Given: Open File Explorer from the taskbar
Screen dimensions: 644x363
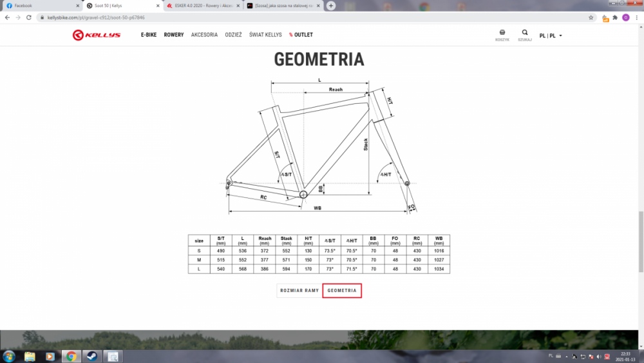Looking at the screenshot, I should click(x=30, y=357).
